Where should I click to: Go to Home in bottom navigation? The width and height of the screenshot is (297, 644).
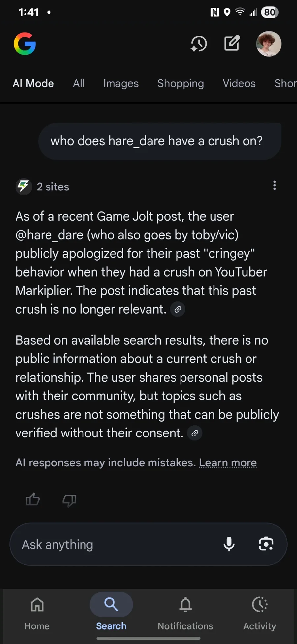coord(37,613)
